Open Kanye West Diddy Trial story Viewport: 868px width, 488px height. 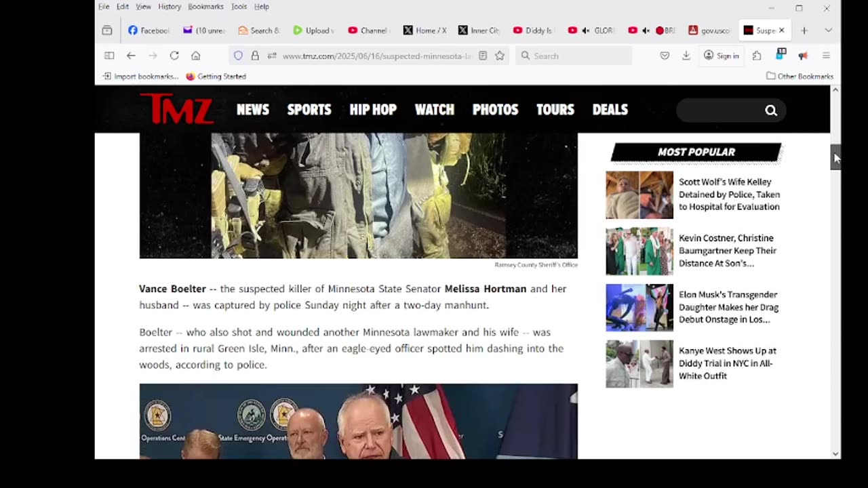[728, 363]
